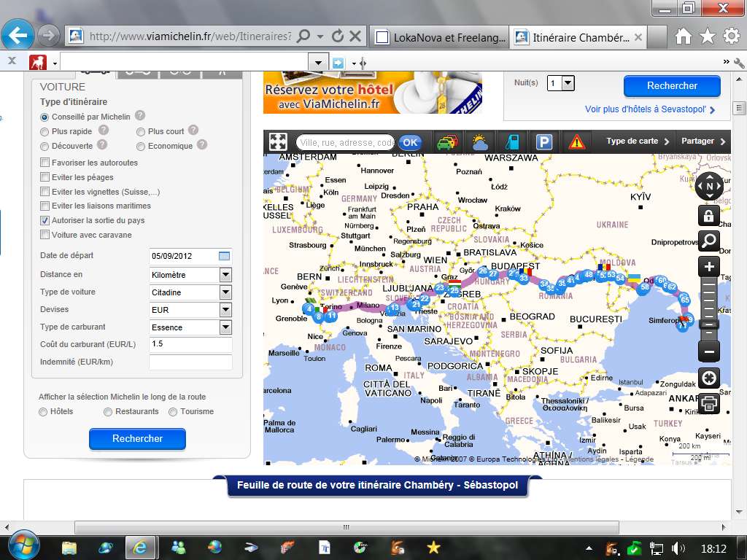Show road warning alerts on map

pos(577,142)
